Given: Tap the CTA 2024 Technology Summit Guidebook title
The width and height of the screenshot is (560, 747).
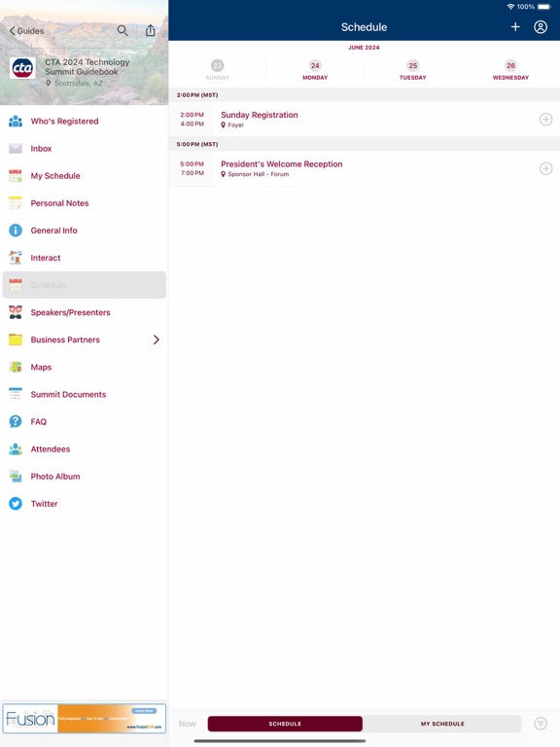Looking at the screenshot, I should pos(87,67).
